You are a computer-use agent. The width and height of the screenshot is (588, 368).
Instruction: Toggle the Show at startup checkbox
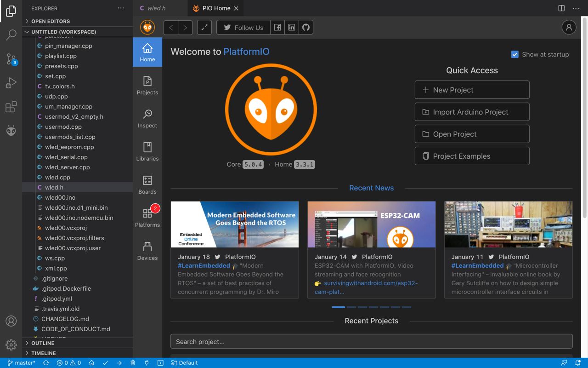[515, 54]
